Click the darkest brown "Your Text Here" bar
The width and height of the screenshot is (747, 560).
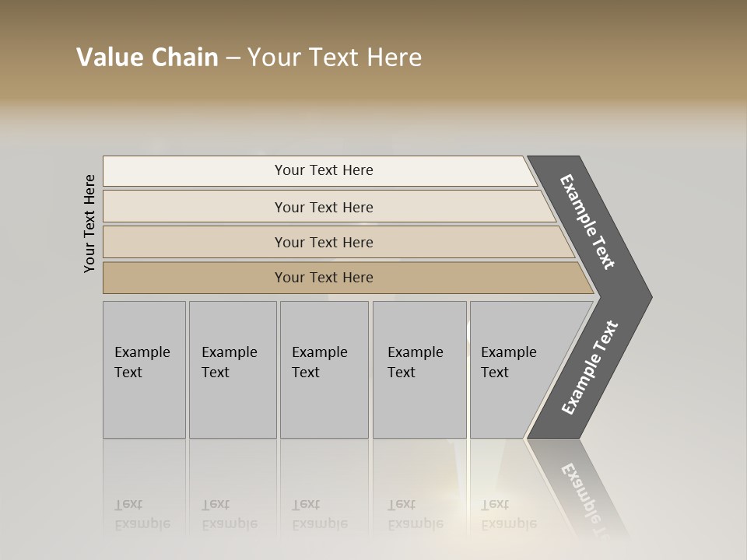point(323,278)
